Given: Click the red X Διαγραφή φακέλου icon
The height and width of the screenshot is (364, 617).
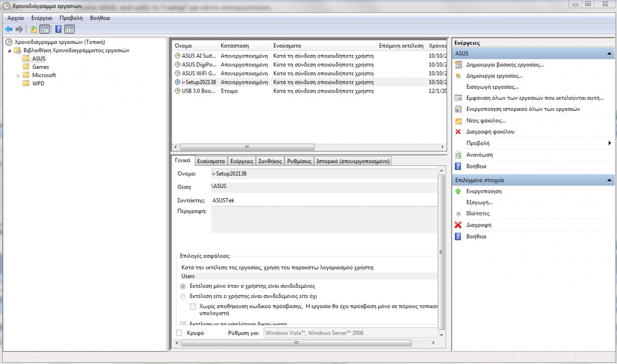Looking at the screenshot, I should click(458, 132).
